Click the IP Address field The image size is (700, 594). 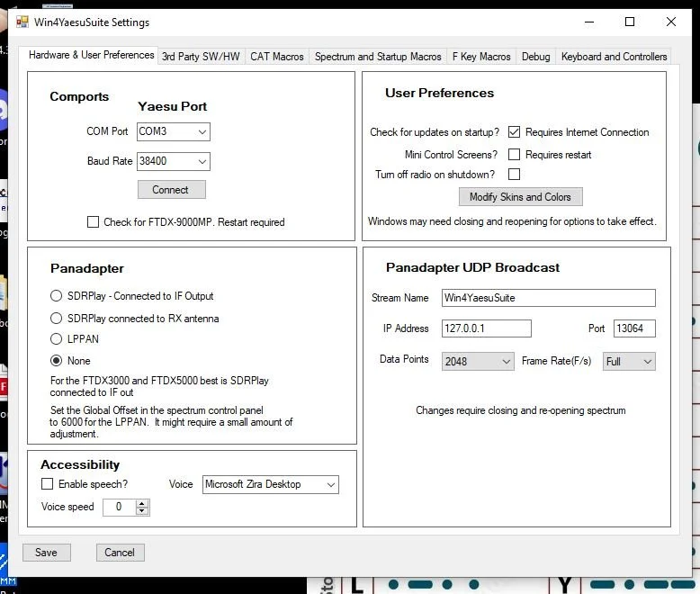pyautogui.click(x=487, y=328)
